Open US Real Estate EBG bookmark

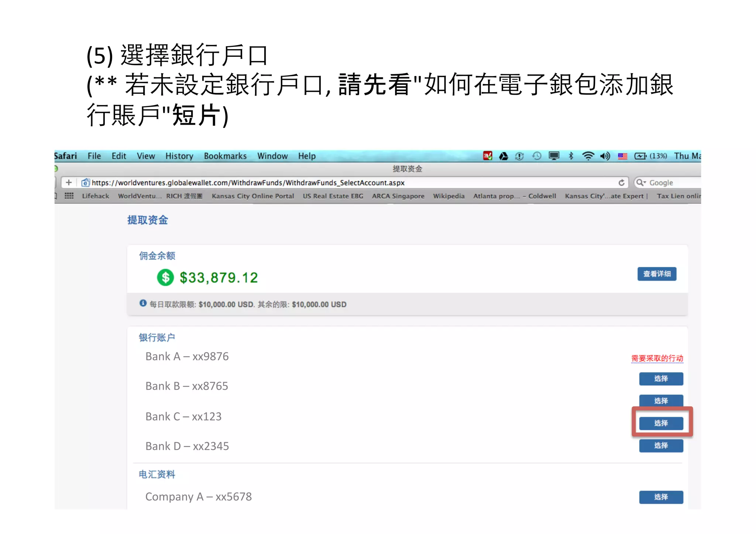[333, 196]
